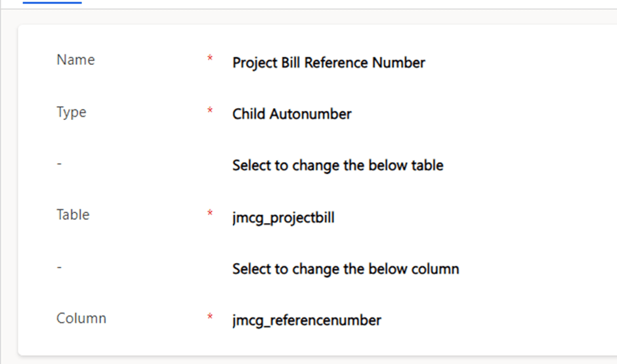Image resolution: width=617 pixels, height=364 pixels.
Task: Click the Column field value jmcg_referencenumber
Action: click(x=307, y=320)
